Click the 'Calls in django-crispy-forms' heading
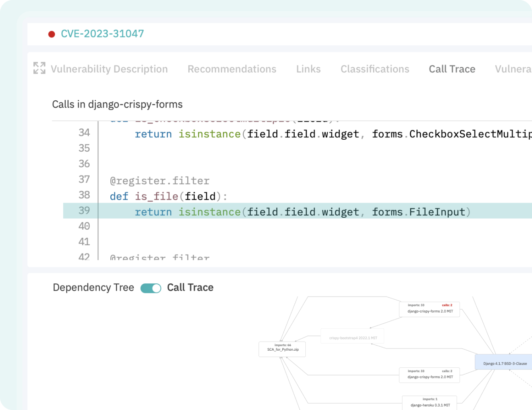This screenshot has width=532, height=410. [x=117, y=104]
